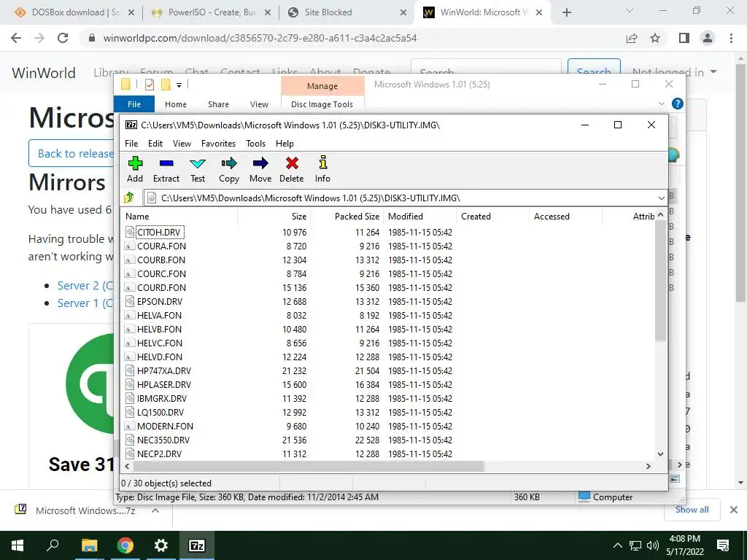The height and width of the screenshot is (560, 747).
Task: Open the 7-Zip View menu
Action: pos(182,144)
